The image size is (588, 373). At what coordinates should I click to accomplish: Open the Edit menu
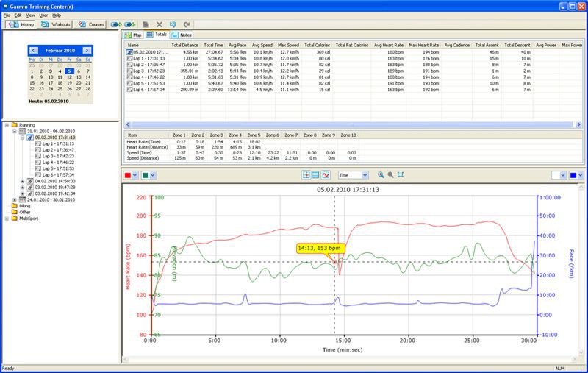18,15
